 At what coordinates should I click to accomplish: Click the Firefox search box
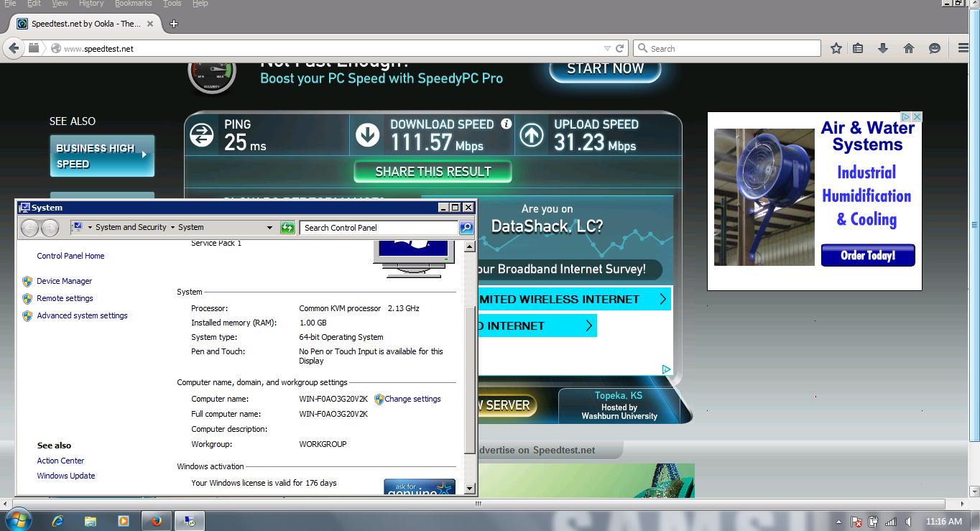coord(727,48)
